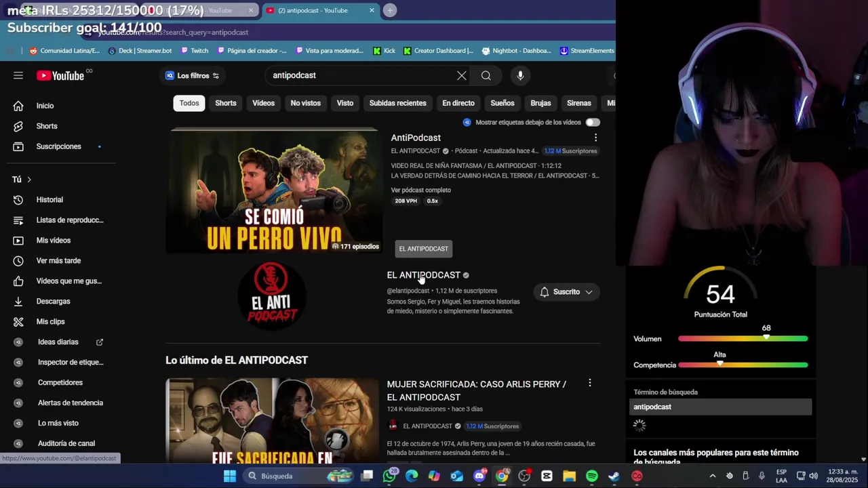This screenshot has width=868, height=488.
Task: Select the Sirenas filter chip
Action: pos(579,103)
